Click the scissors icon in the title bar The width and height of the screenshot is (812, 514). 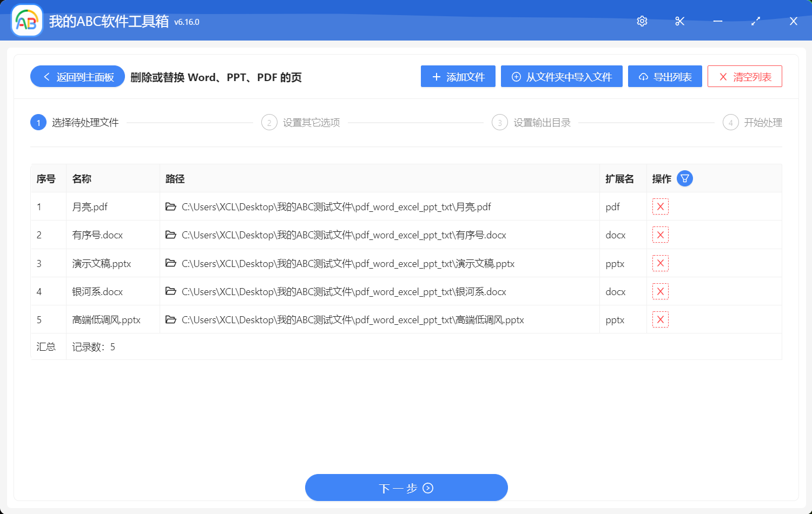click(x=679, y=21)
